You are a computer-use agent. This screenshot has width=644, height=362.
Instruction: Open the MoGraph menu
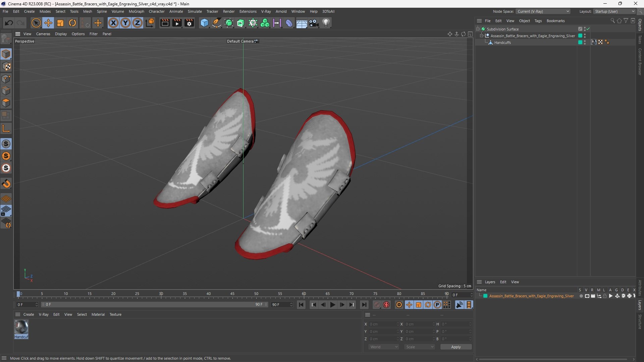(x=136, y=11)
